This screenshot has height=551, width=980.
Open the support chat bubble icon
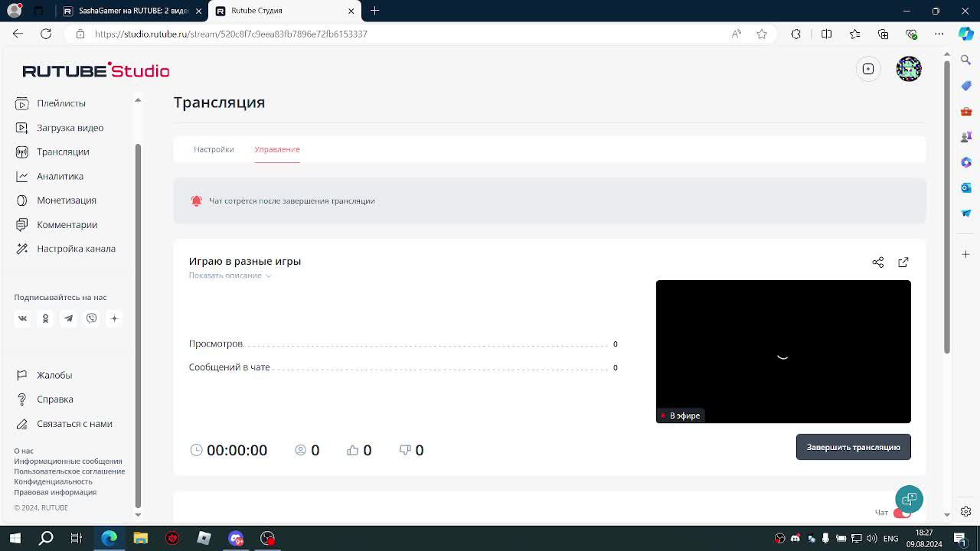(909, 499)
